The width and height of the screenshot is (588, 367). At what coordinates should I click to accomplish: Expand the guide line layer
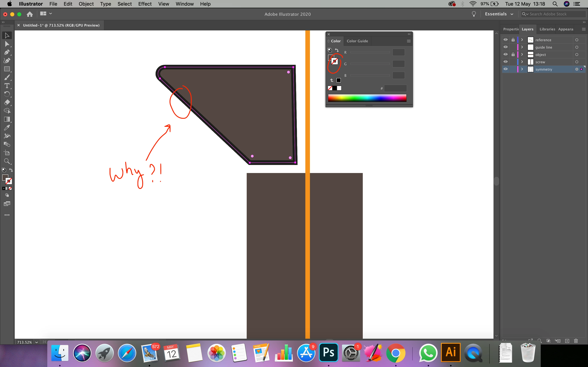522,47
